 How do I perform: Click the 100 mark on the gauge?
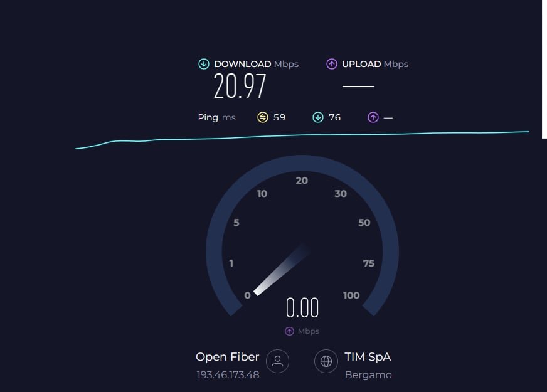pyautogui.click(x=351, y=295)
